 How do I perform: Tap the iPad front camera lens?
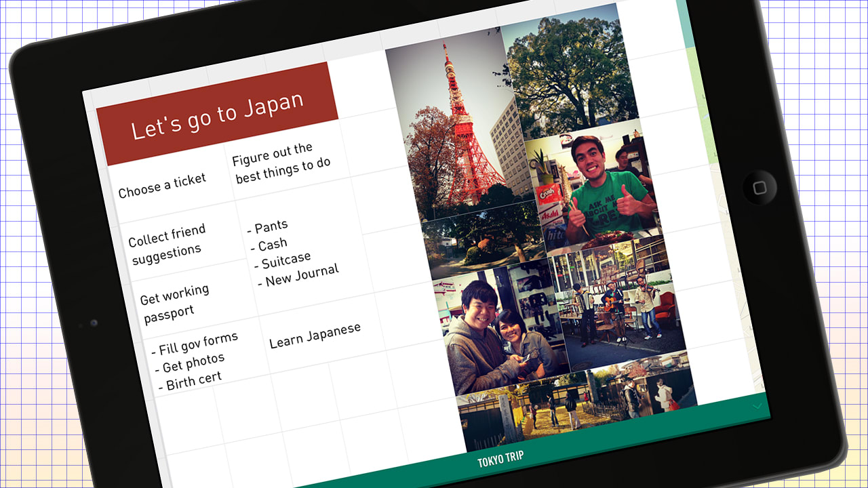pos(94,323)
